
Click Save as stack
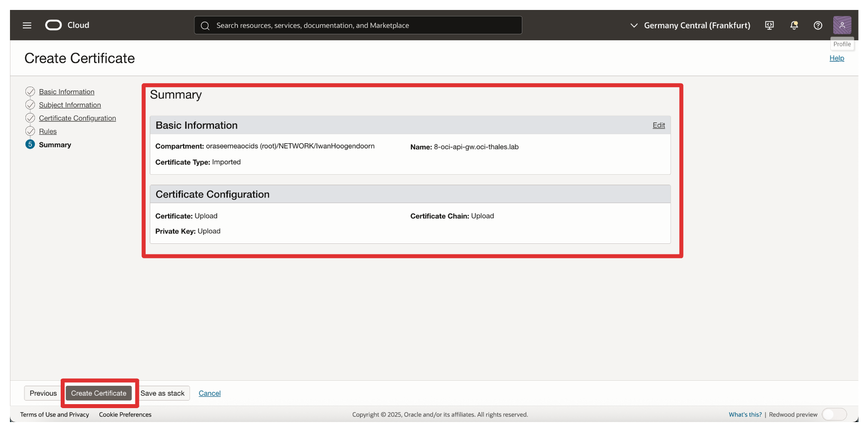[163, 393]
